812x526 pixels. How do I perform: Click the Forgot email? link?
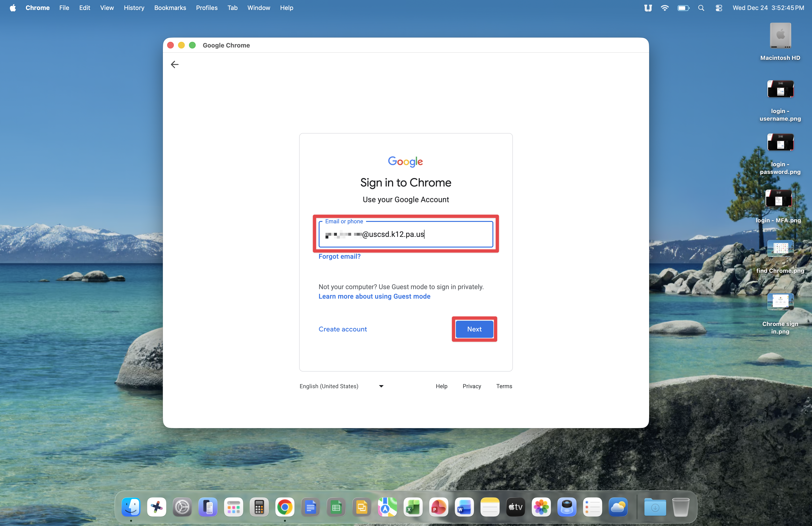point(339,256)
